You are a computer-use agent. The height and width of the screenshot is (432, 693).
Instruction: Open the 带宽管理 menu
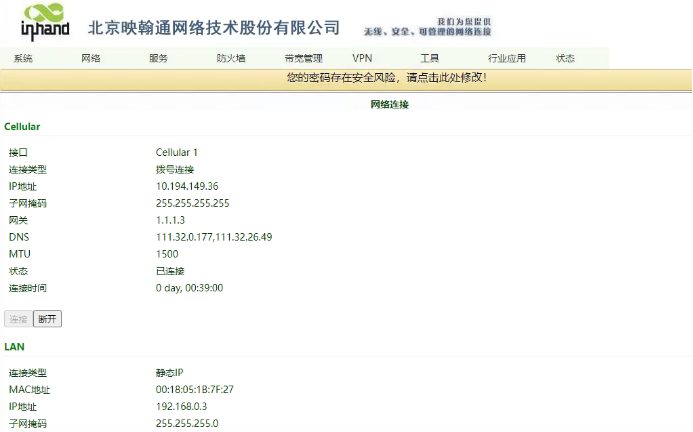[303, 58]
